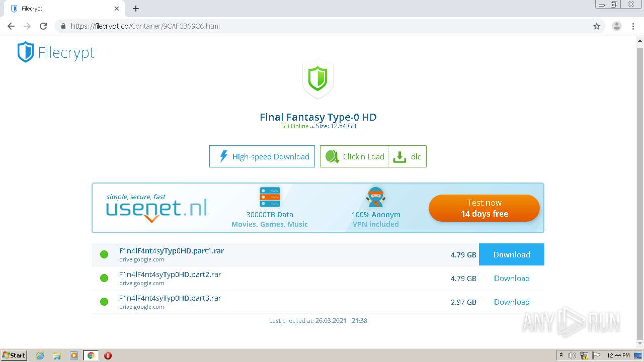Bookmark this page with the star icon
Image resolution: width=644 pixels, height=362 pixels.
point(597,26)
